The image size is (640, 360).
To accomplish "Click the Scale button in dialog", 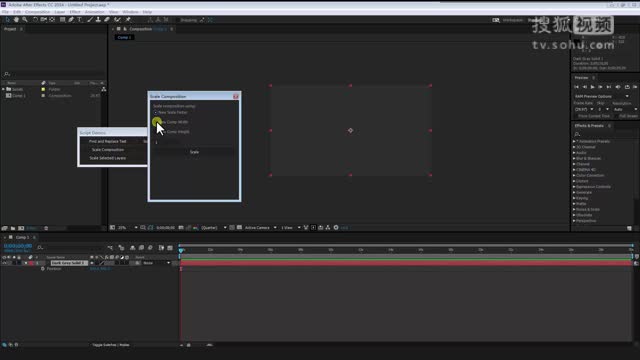I will click(x=194, y=152).
